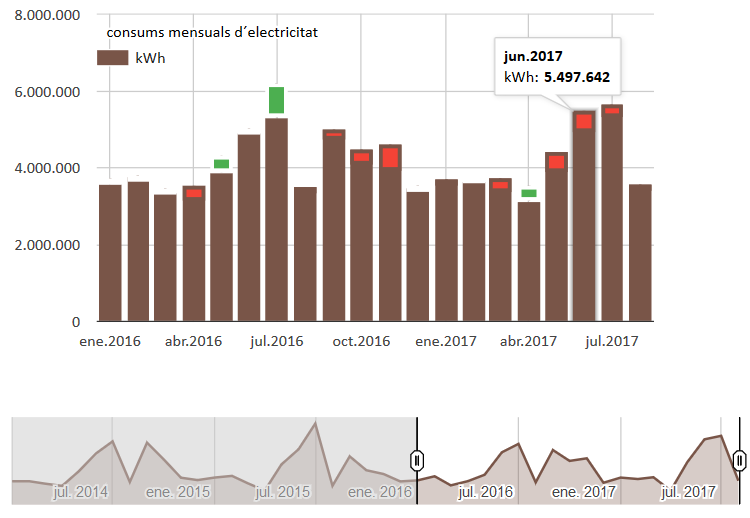This screenshot has height=518, width=750.
Task: Click the green marker above abr.2017 bar
Action: tap(529, 193)
